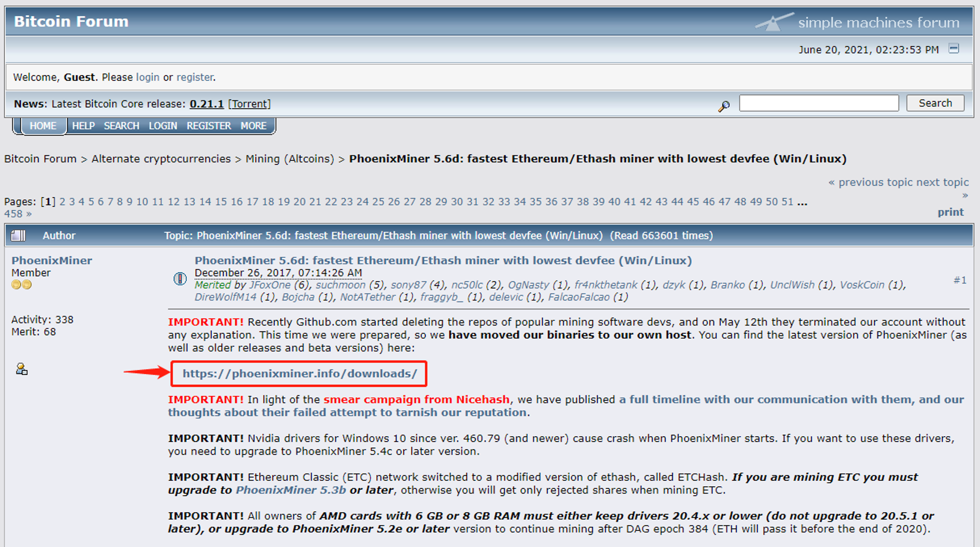The image size is (980, 547).
Task: Click the REGISTER button in navigation
Action: (x=209, y=126)
